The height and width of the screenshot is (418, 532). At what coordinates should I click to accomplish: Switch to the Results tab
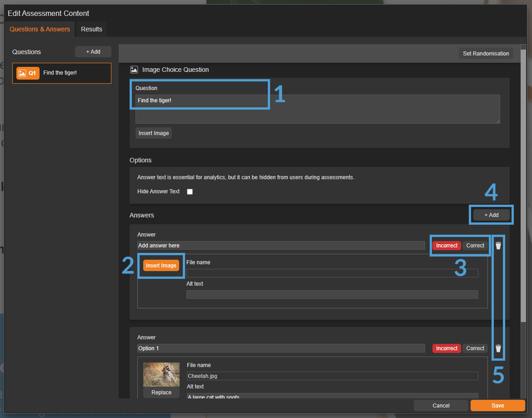(91, 29)
